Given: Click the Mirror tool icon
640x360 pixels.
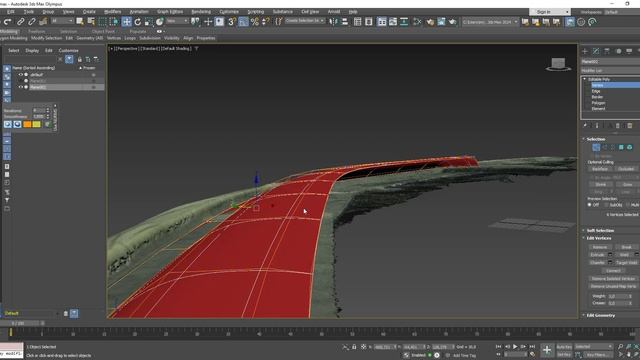Looking at the screenshot, I should [x=333, y=22].
